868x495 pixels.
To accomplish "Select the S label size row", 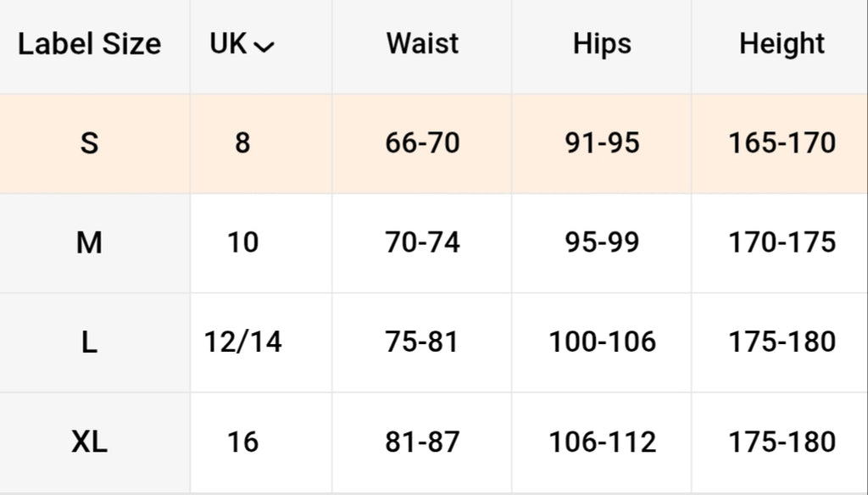I will [89, 143].
